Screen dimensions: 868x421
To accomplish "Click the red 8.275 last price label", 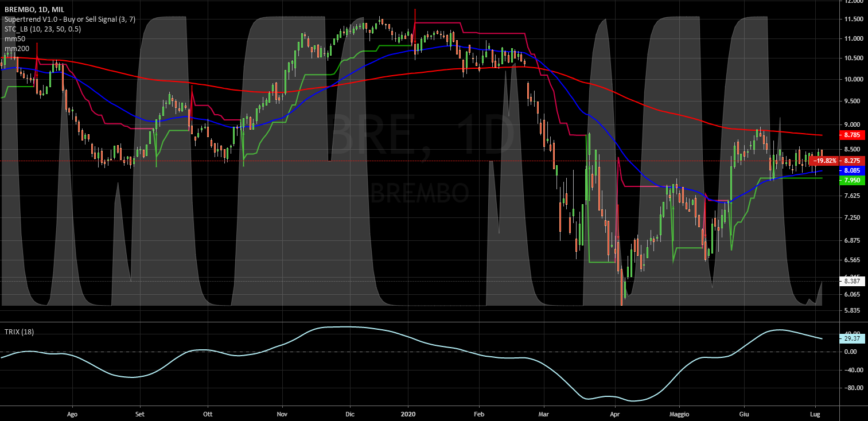I will pos(851,161).
